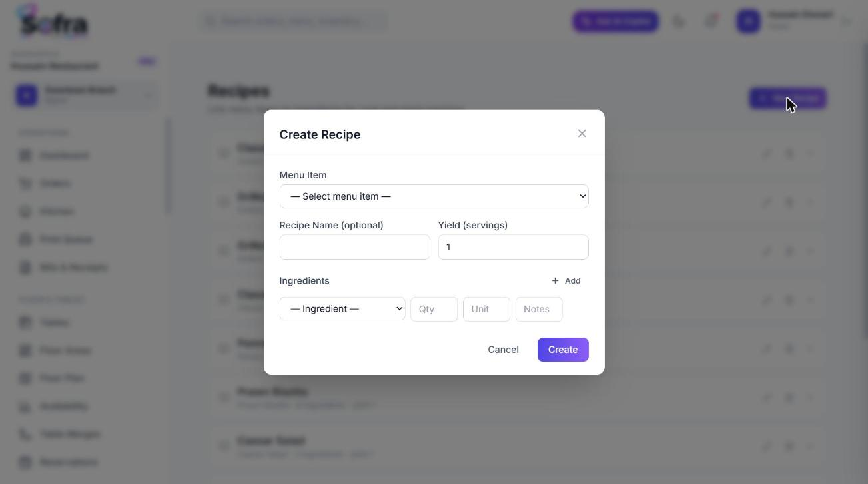The width and height of the screenshot is (868, 484).
Task: Click the Cancel button
Action: pos(503,350)
